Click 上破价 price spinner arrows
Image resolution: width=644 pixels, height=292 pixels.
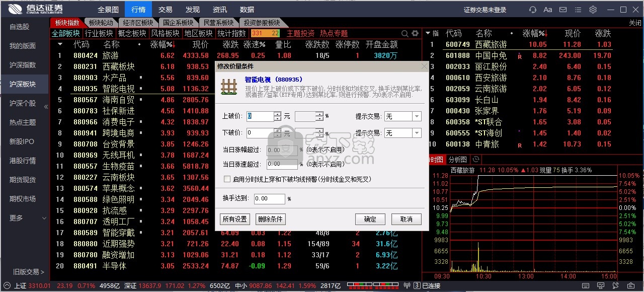click(x=278, y=116)
